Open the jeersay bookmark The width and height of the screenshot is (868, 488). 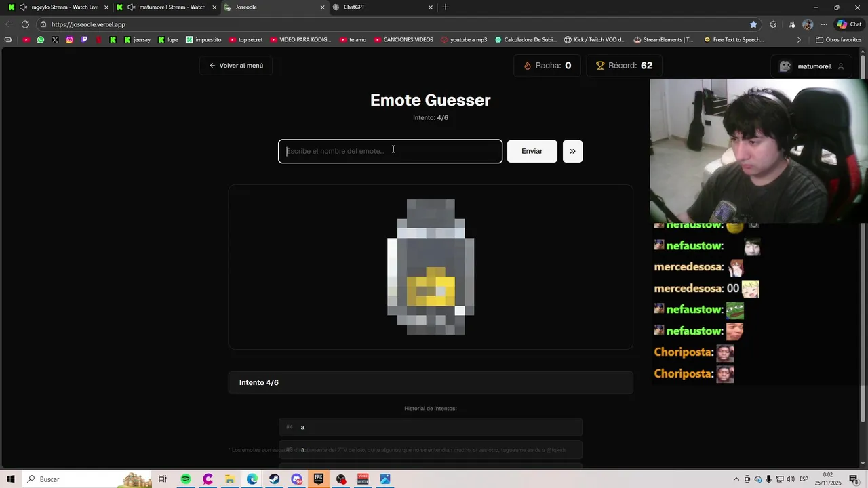click(x=137, y=39)
